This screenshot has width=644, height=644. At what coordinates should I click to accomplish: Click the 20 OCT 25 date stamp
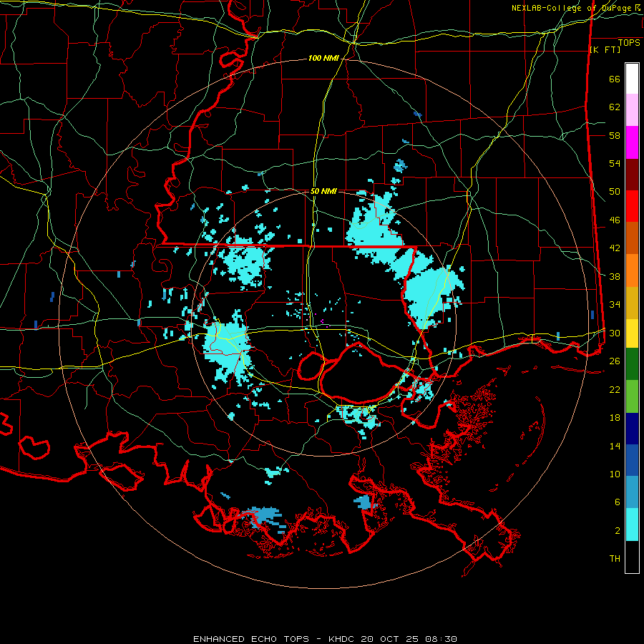(391, 639)
